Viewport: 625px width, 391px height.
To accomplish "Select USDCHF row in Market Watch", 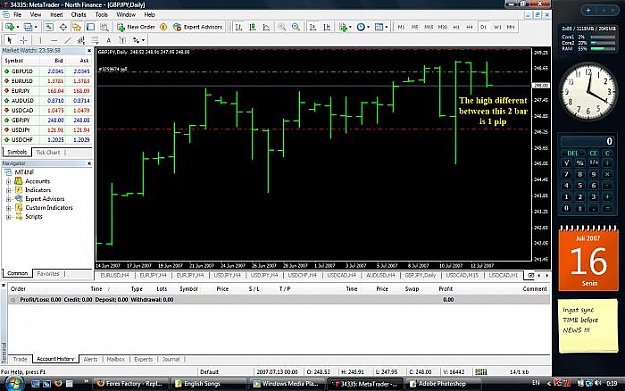I will [x=47, y=140].
